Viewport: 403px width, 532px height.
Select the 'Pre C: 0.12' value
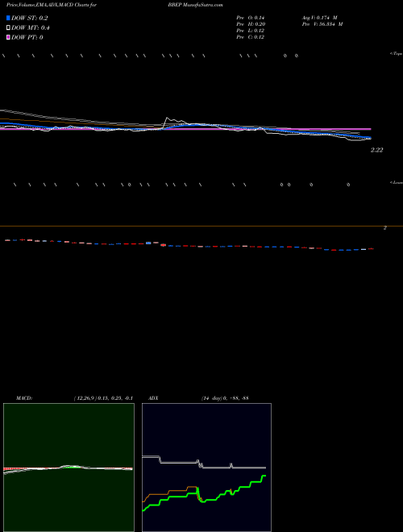click(251, 37)
